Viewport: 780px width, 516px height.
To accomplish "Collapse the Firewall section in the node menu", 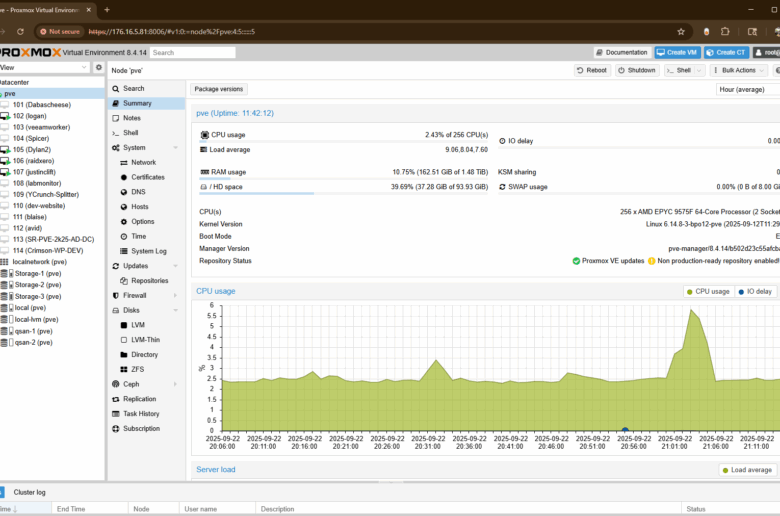I will point(176,295).
